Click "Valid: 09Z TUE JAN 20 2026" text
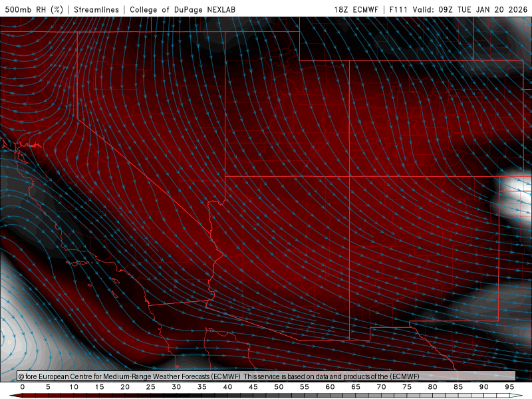The height and width of the screenshot is (399, 532). click(x=470, y=9)
